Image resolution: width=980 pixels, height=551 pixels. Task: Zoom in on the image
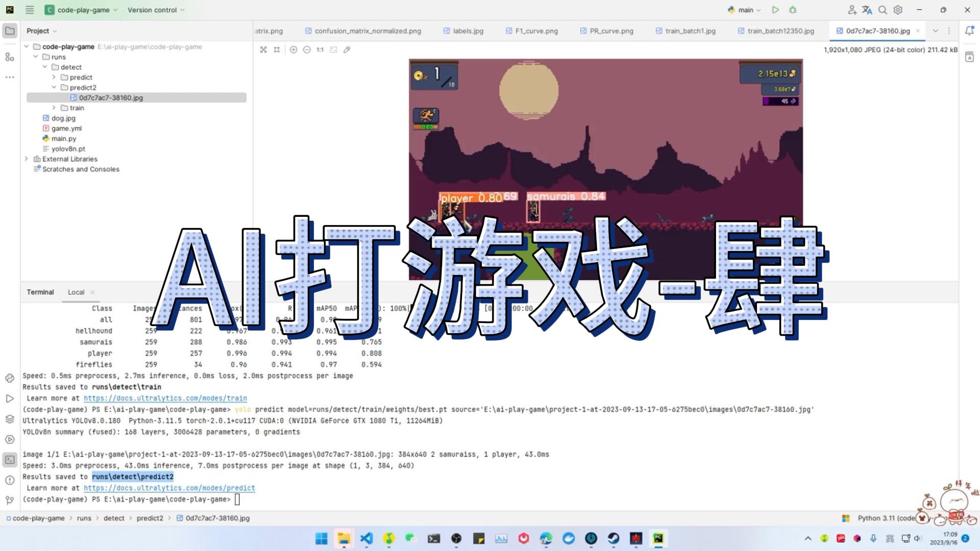pyautogui.click(x=293, y=49)
